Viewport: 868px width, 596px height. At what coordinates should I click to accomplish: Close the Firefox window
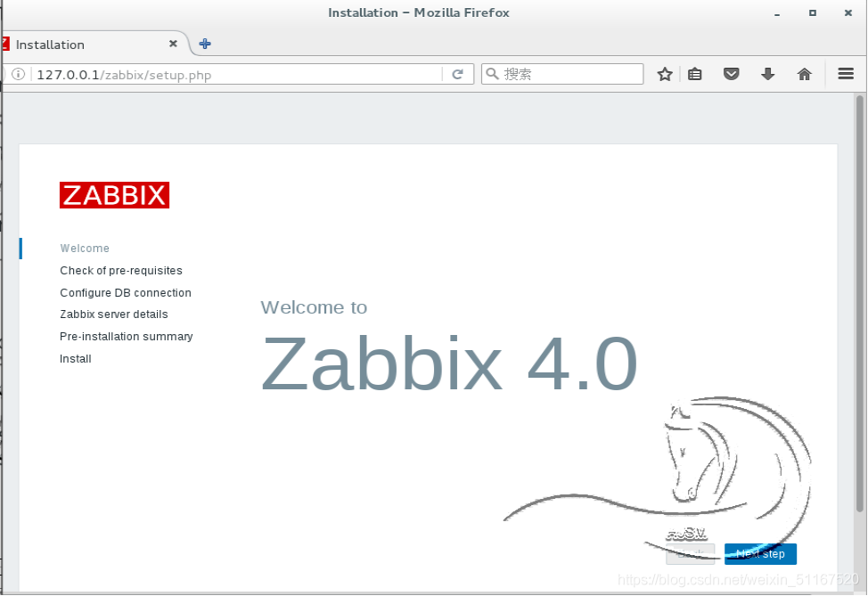(x=848, y=12)
